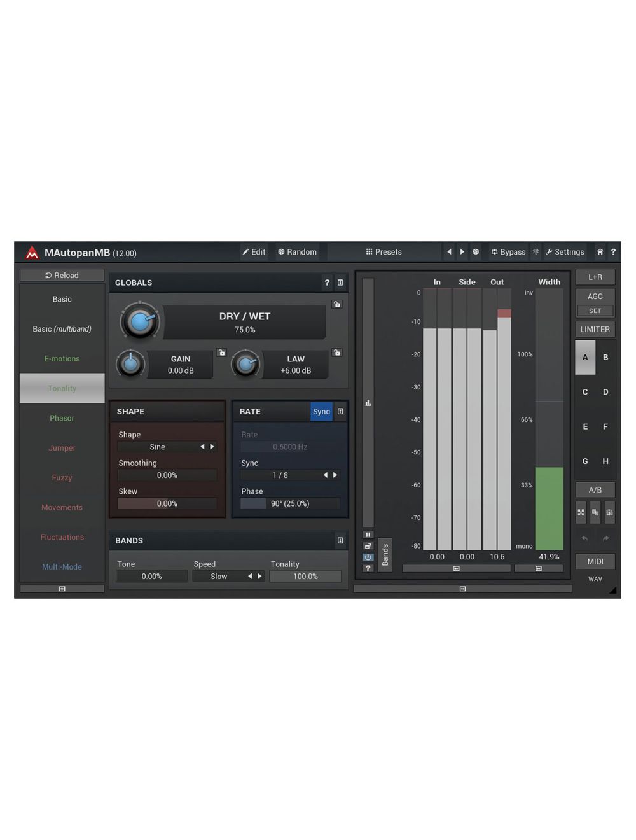Click the home icon in the top bar
Viewport: 636px width, 840px height.
pyautogui.click(x=599, y=252)
